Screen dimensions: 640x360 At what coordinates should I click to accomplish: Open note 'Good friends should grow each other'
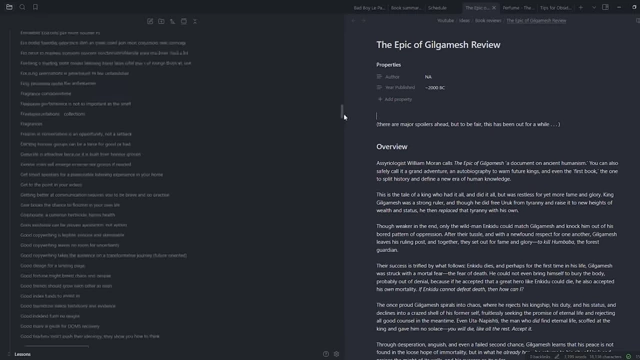click(x=66, y=286)
